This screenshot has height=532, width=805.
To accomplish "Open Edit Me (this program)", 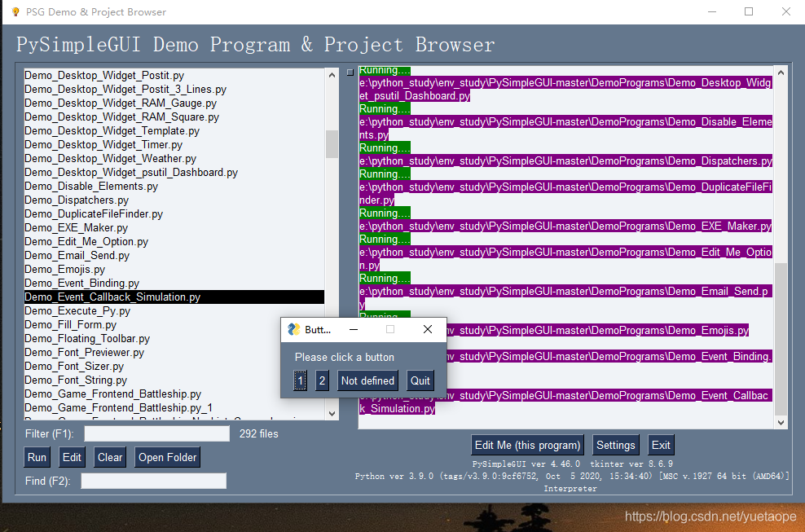I will pyautogui.click(x=527, y=445).
